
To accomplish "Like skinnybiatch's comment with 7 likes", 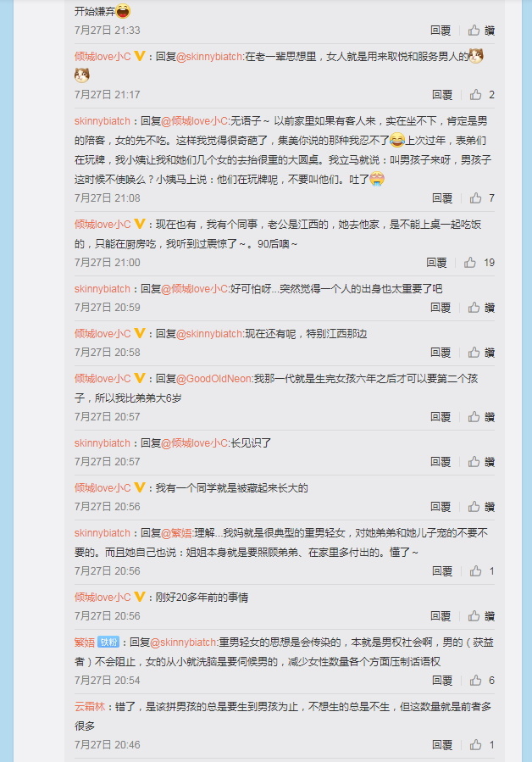I will [x=482, y=198].
